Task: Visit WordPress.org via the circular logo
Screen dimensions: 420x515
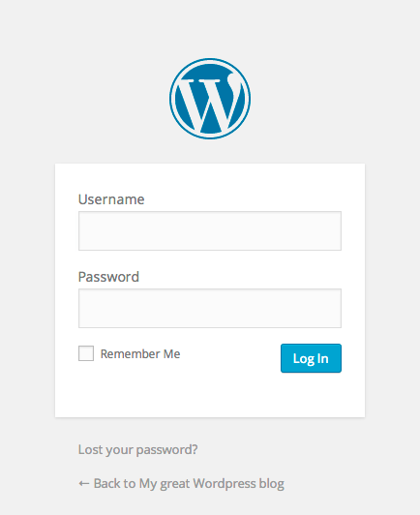Action: (210, 99)
